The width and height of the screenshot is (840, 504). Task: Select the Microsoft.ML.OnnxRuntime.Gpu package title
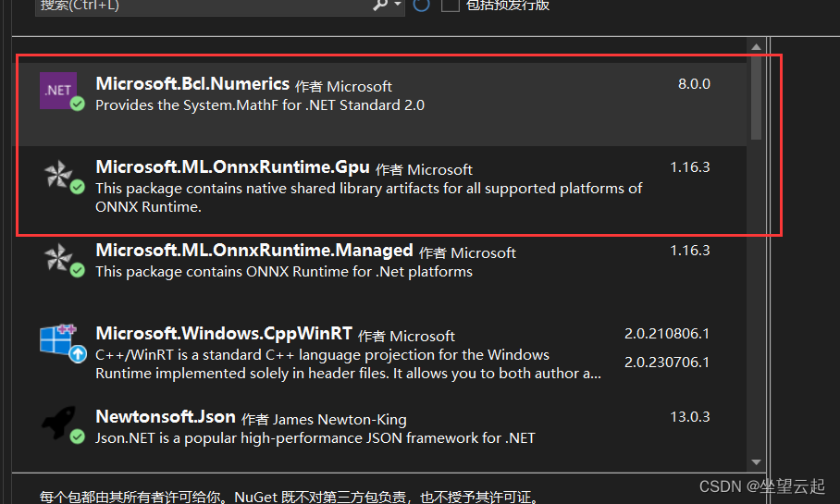coord(232,167)
